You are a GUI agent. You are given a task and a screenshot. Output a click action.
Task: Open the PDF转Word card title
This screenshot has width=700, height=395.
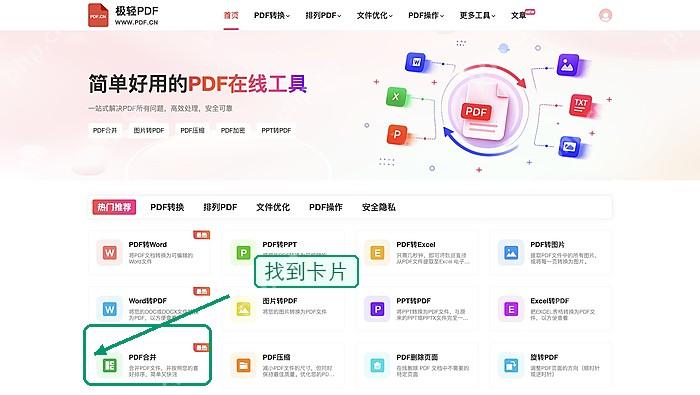click(x=148, y=245)
